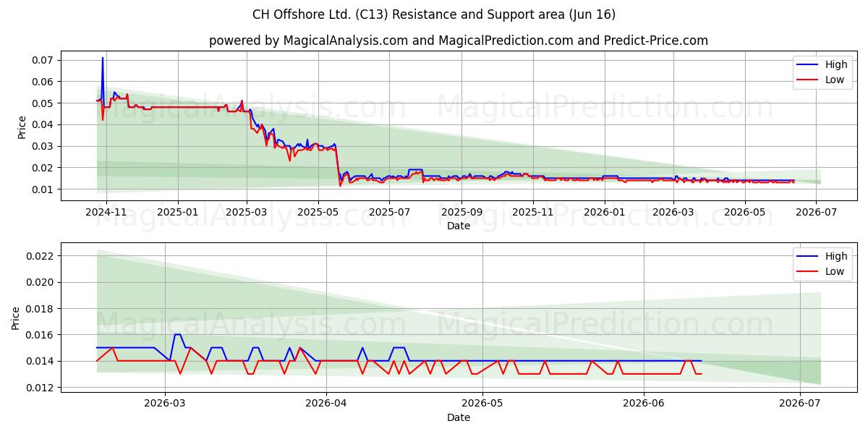Click the '0.016' price tick label
The width and height of the screenshot is (868, 434).
point(41,335)
